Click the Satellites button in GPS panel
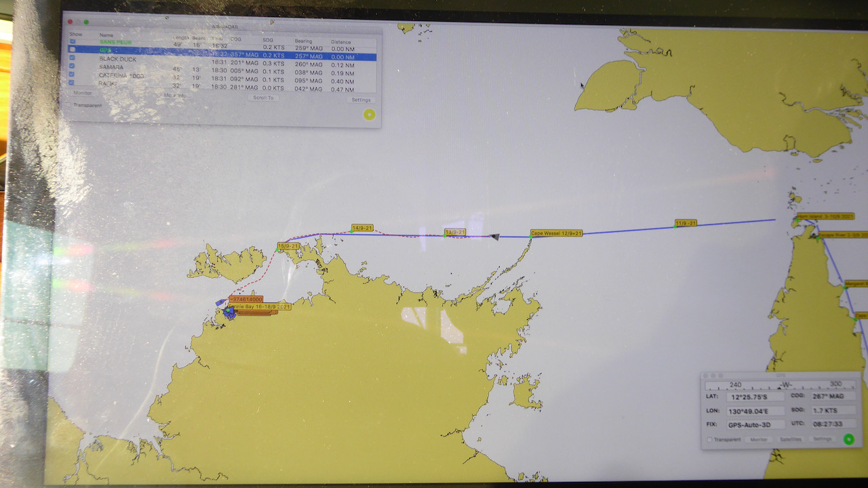The width and height of the screenshot is (868, 488). [x=790, y=439]
